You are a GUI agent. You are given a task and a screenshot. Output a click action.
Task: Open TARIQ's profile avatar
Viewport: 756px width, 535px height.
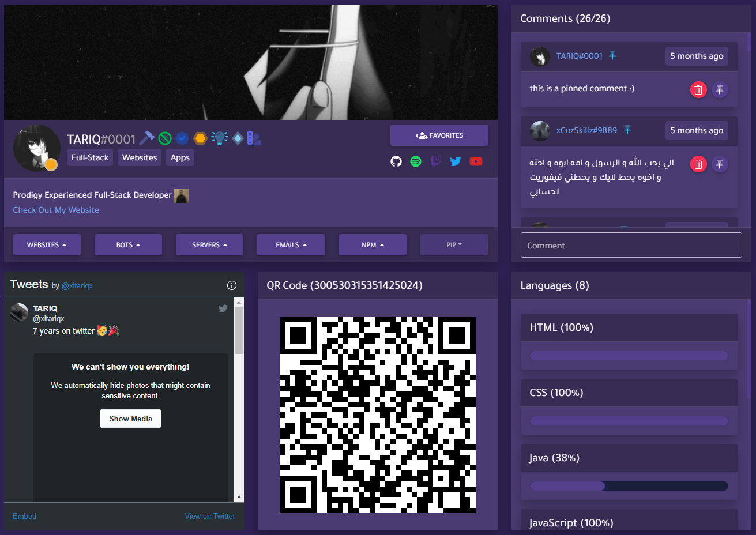click(x=37, y=148)
